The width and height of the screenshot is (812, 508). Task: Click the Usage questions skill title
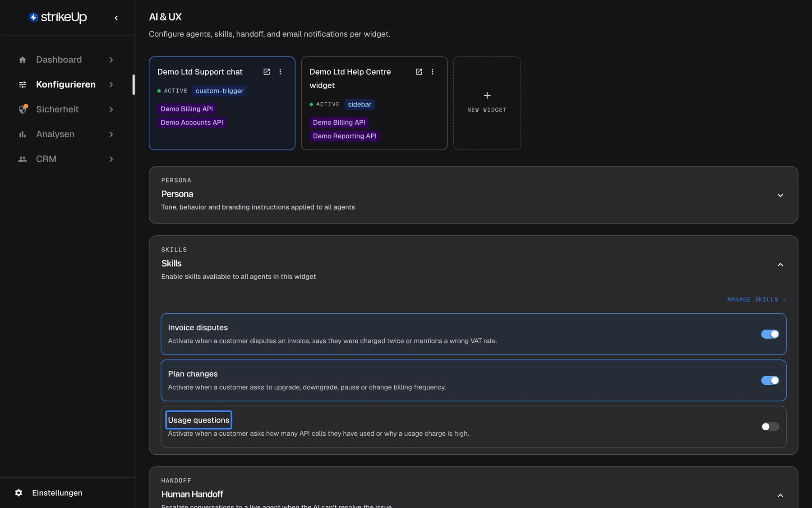(198, 420)
